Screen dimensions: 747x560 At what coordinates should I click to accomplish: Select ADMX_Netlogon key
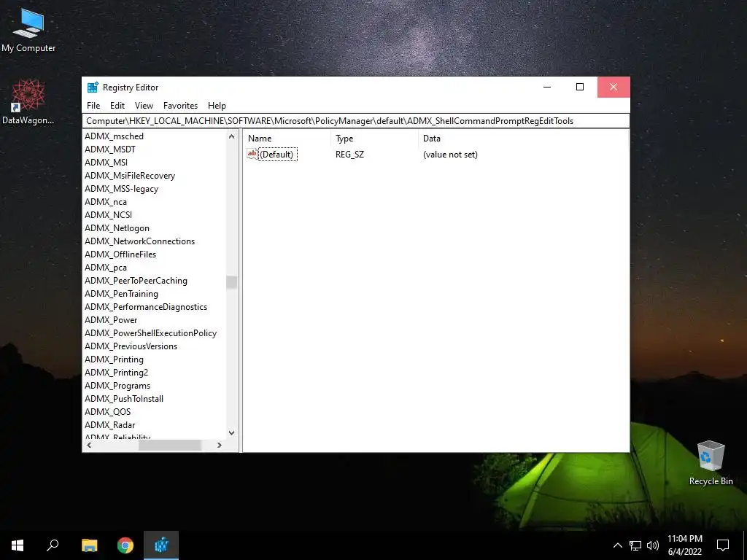(117, 228)
